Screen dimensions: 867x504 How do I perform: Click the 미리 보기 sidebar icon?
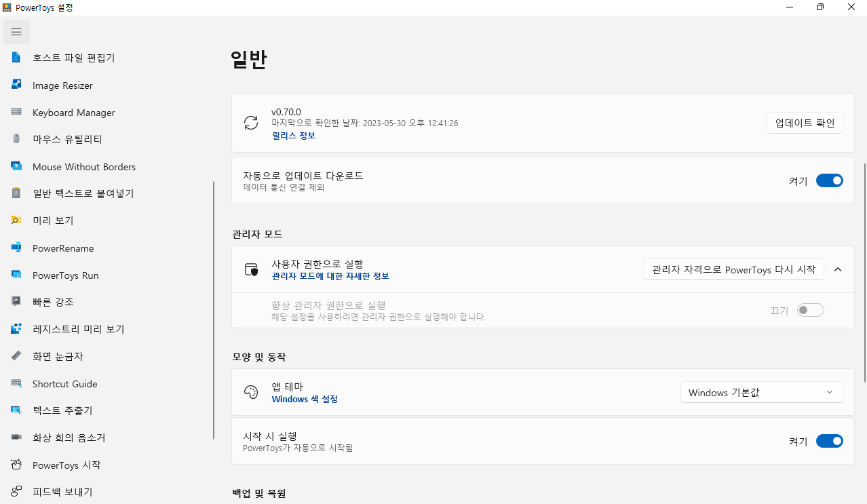tap(16, 220)
